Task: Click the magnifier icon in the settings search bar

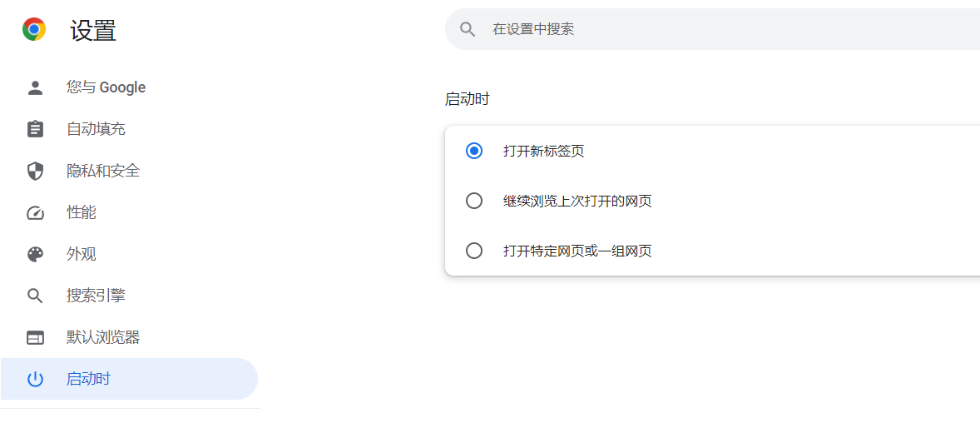Action: tap(468, 29)
